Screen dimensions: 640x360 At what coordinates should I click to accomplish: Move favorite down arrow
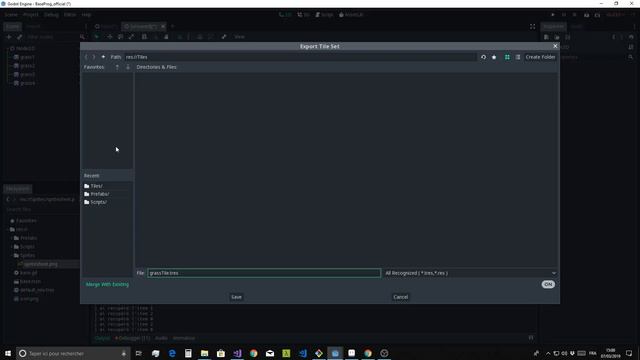[x=128, y=67]
